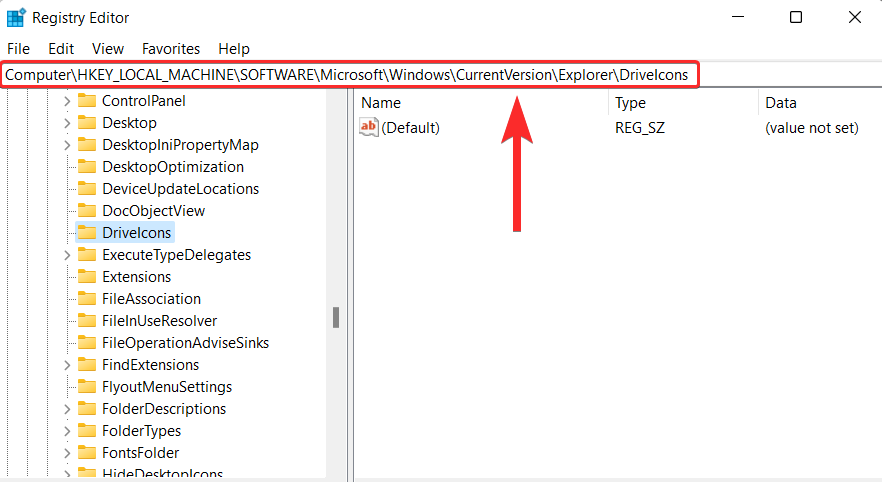882x482 pixels.
Task: Click the DocObjectView folder icon
Action: pyautogui.click(x=87, y=210)
